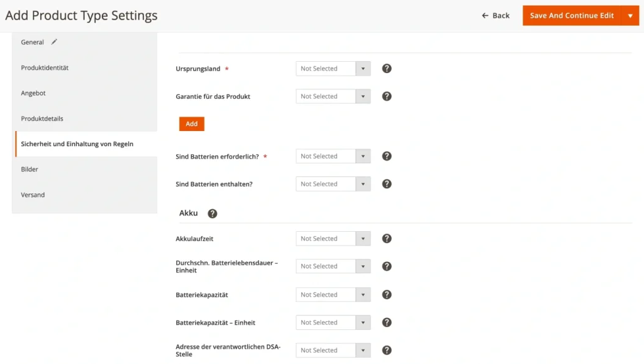Go back using the Back link

tap(496, 15)
